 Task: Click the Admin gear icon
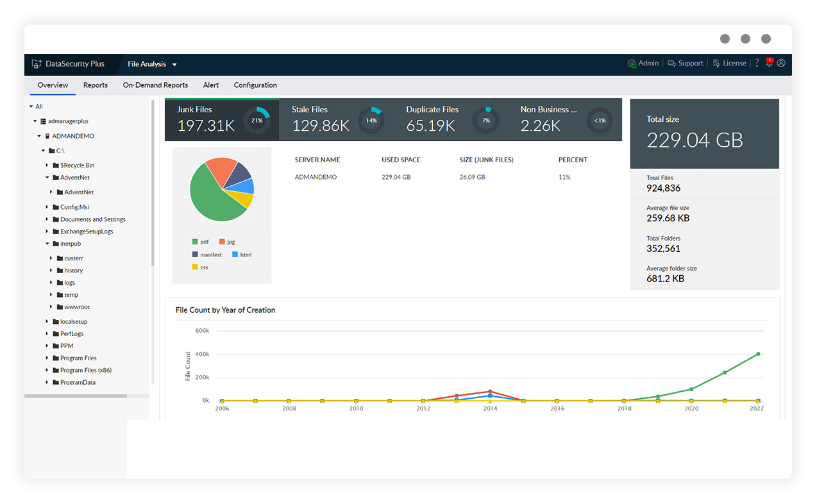click(632, 63)
